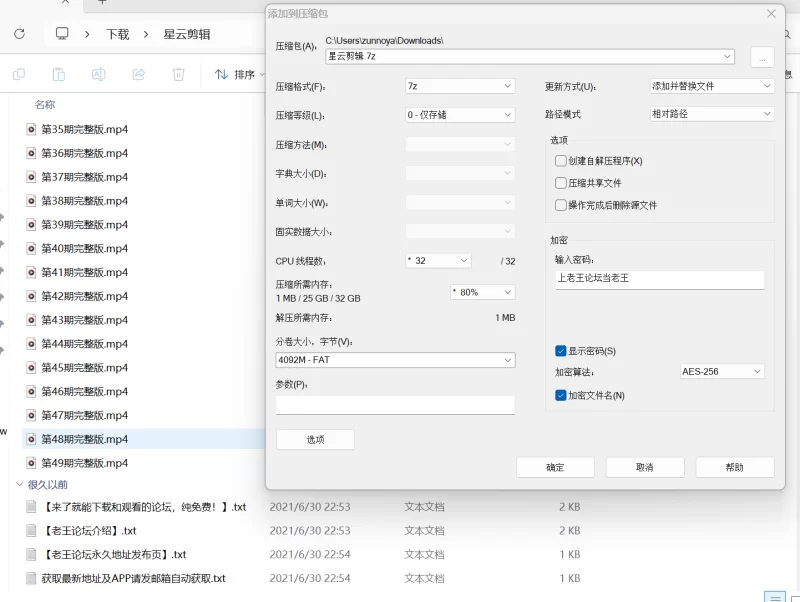The image size is (800, 602).
Task: Open the 加密算法 AES-256 dropdown
Action: tap(722, 371)
